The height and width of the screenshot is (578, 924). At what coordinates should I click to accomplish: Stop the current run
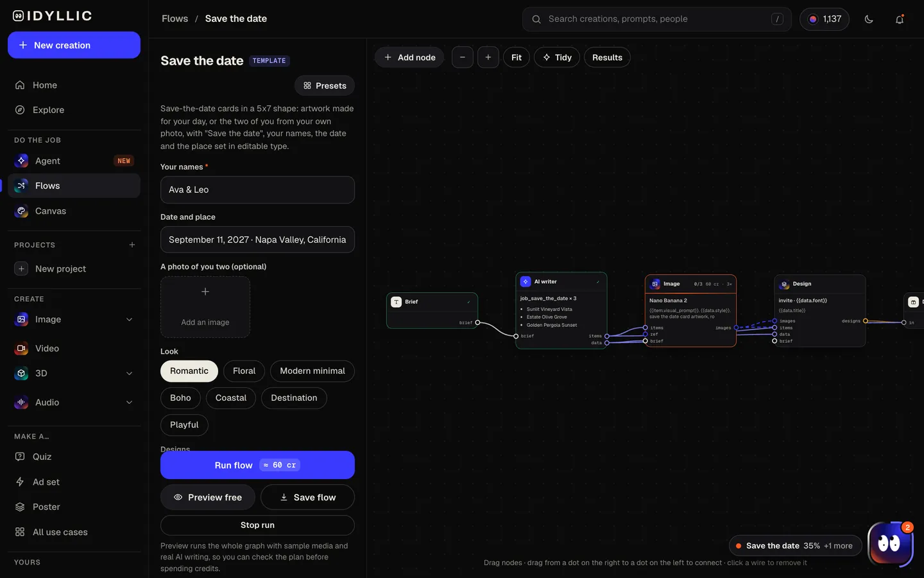pos(257,525)
